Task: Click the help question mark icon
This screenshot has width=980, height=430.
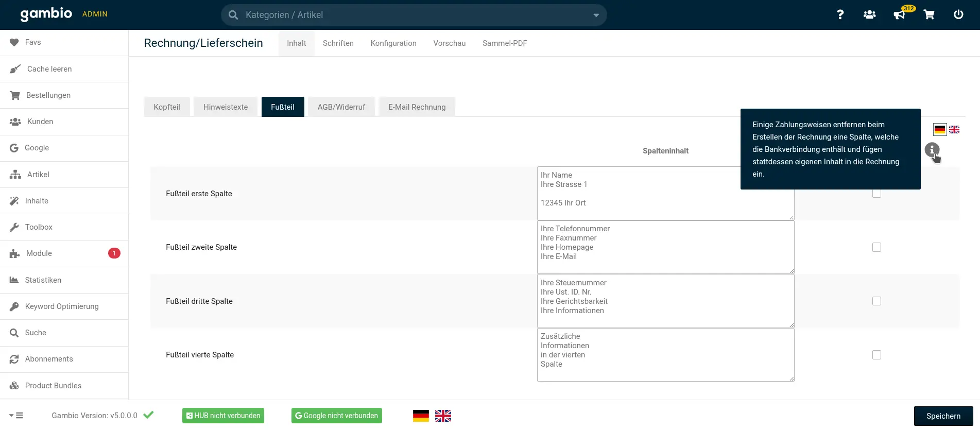Action: point(840,14)
